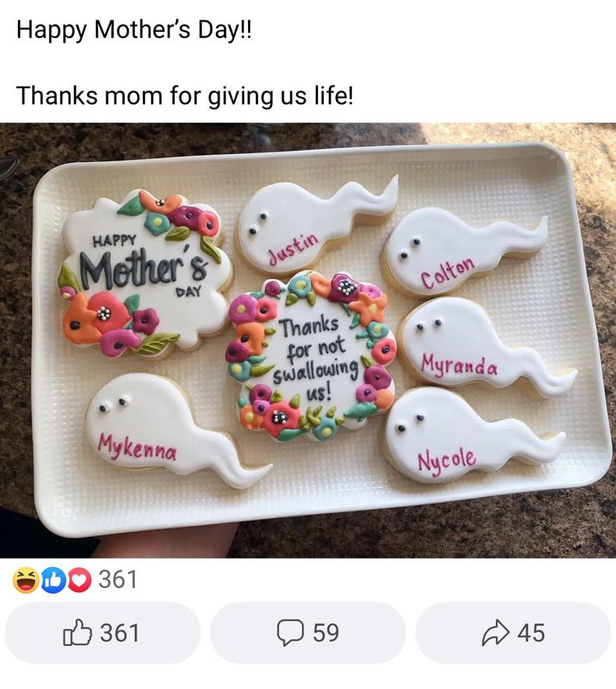
Task: Click the red Love heart reaction icon
Action: (79, 580)
